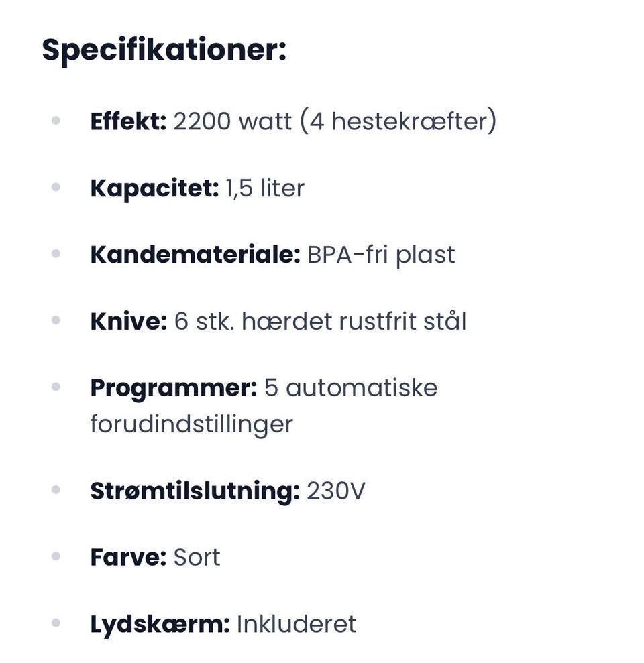Select the BPA-fri plast text
The width and height of the screenshot is (644, 663).
tap(381, 255)
